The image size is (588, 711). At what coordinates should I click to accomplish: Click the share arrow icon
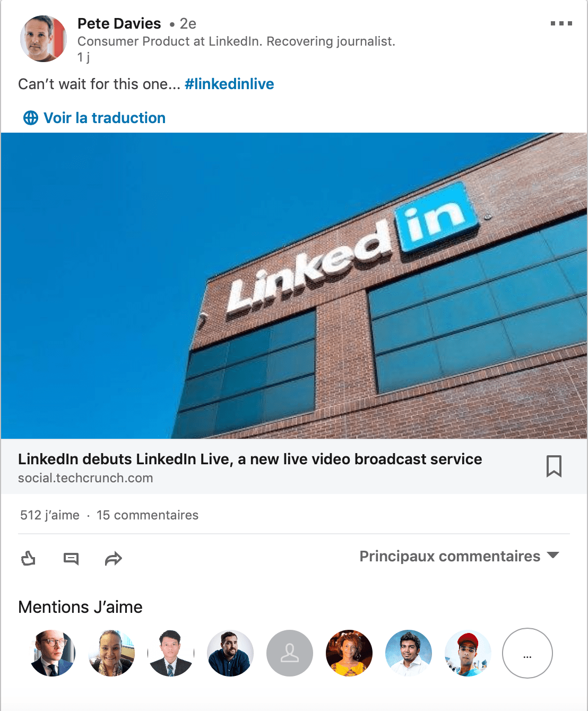[x=114, y=559]
